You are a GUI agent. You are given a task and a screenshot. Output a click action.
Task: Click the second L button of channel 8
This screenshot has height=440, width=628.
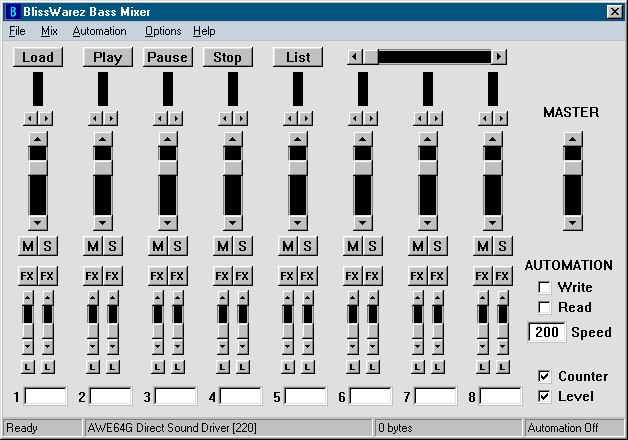tap(502, 367)
